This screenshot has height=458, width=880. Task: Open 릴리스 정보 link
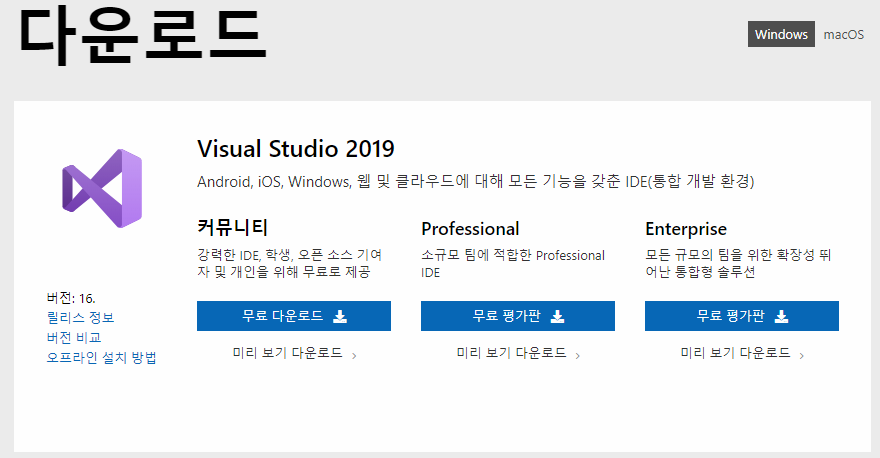click(x=80, y=318)
